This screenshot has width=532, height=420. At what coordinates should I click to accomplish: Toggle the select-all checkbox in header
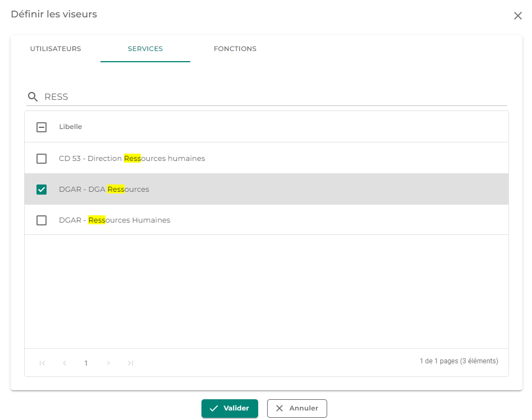tap(42, 127)
